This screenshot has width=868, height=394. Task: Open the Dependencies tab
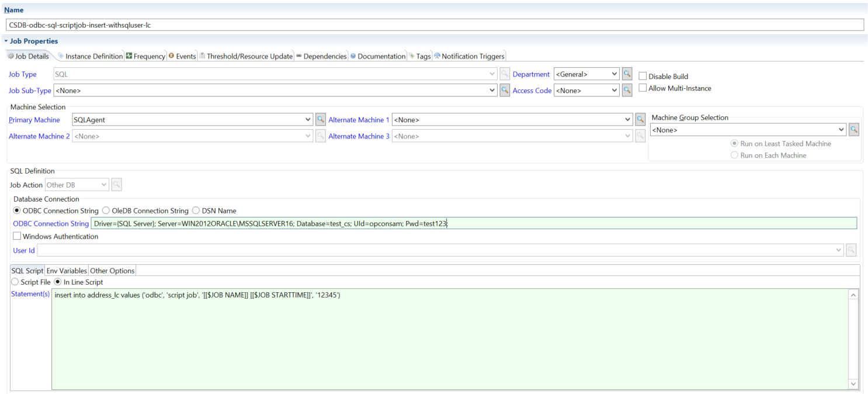click(x=321, y=56)
